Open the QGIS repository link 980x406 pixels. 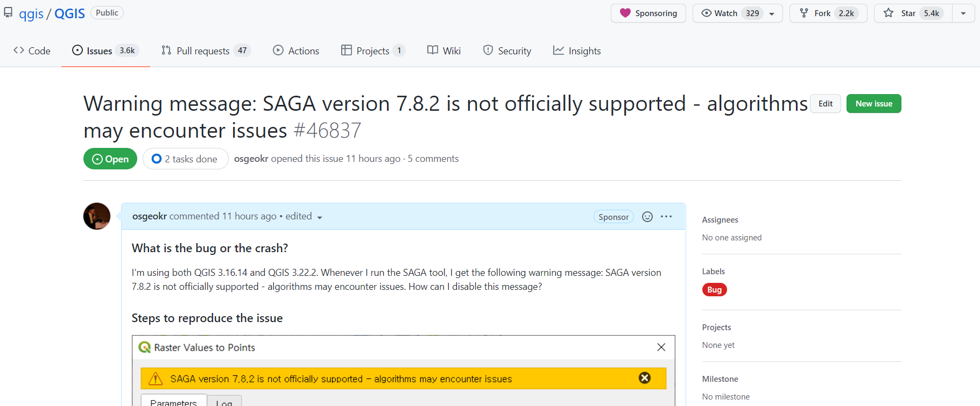point(69,13)
